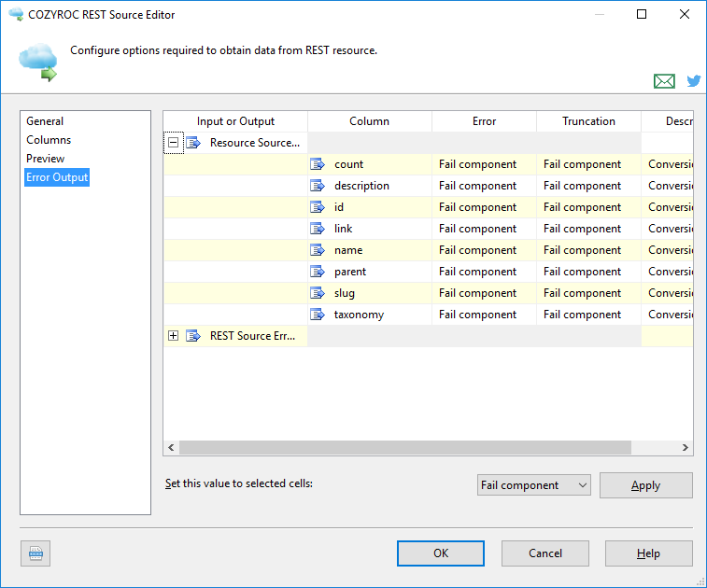Click the id column icon
Viewport: 707px width, 588px height.
pyautogui.click(x=318, y=207)
